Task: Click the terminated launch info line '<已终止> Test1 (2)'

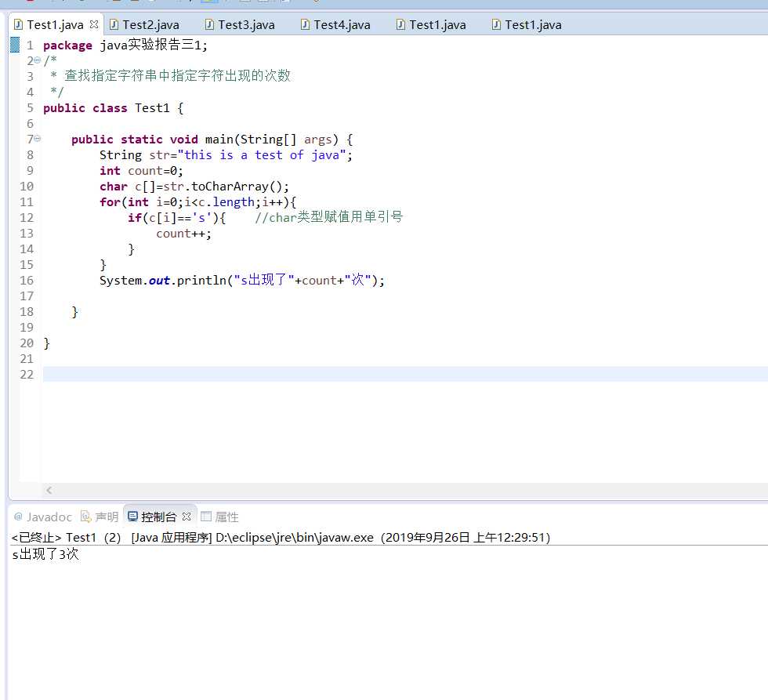Action: click(66, 538)
